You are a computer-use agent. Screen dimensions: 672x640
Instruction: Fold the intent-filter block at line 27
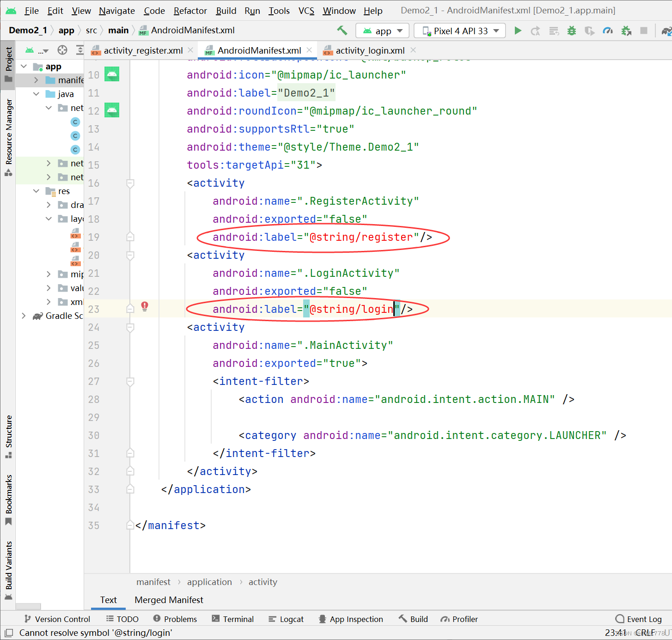coord(130,382)
